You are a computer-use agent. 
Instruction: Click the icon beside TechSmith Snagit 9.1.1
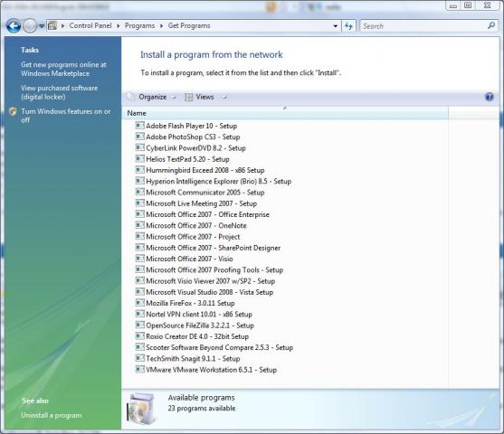pos(140,358)
